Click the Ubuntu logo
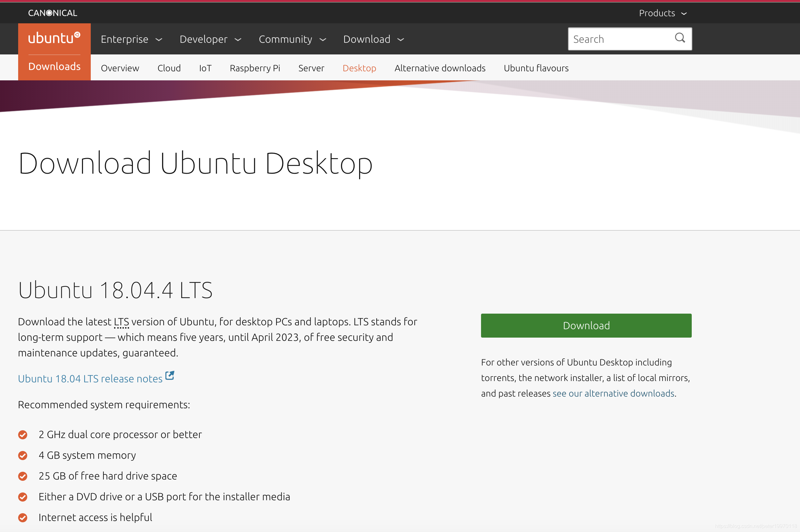The width and height of the screenshot is (800, 532). (x=54, y=38)
